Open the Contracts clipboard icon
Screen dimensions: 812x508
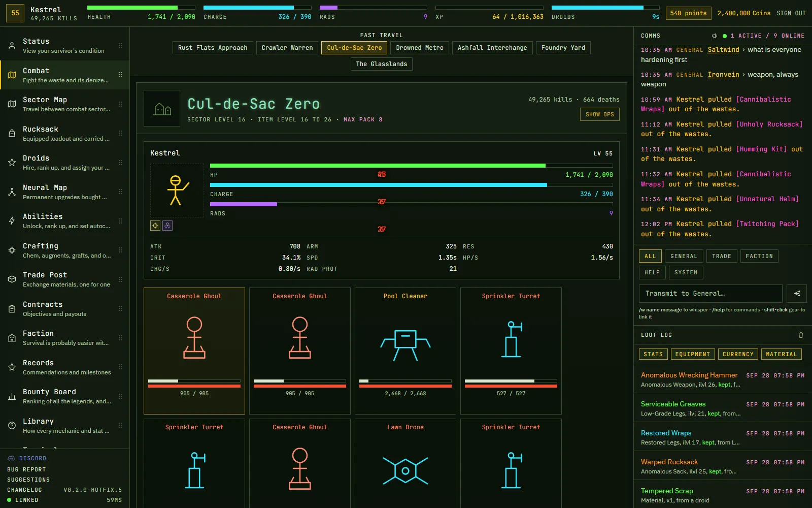click(x=12, y=309)
